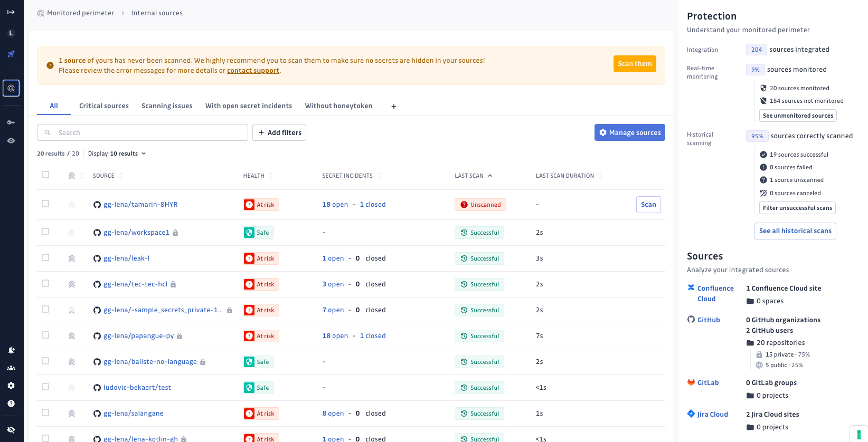Viewport: 868px width, 442px height.
Task: Check the box for gg-lena/tec-tec-hcl
Action: pos(45,283)
